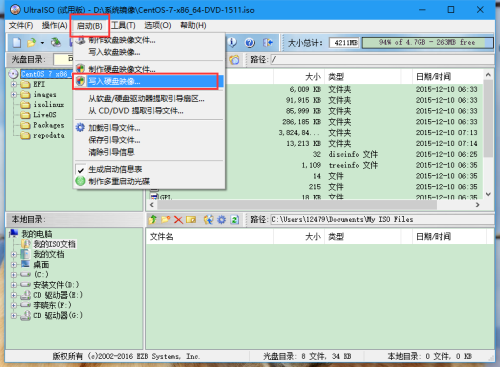This screenshot has height=367, width=500.
Task: Expand the EFI folder node
Action: click(x=14, y=84)
